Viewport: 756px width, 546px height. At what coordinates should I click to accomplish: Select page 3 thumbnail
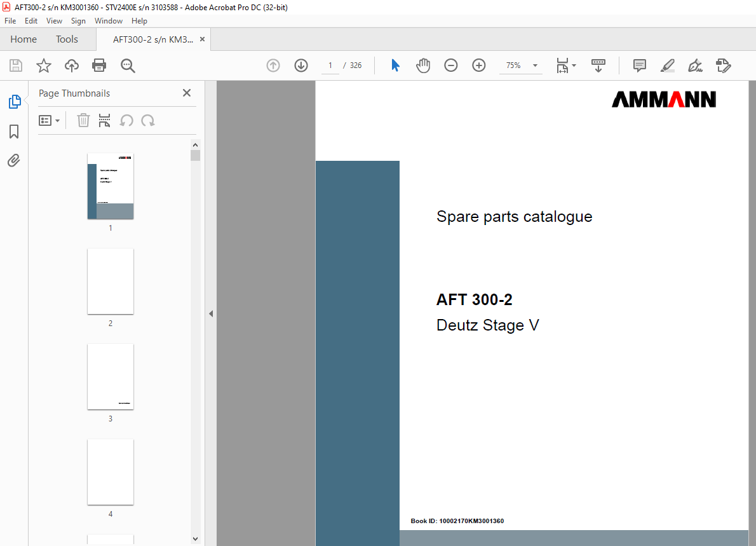click(111, 377)
